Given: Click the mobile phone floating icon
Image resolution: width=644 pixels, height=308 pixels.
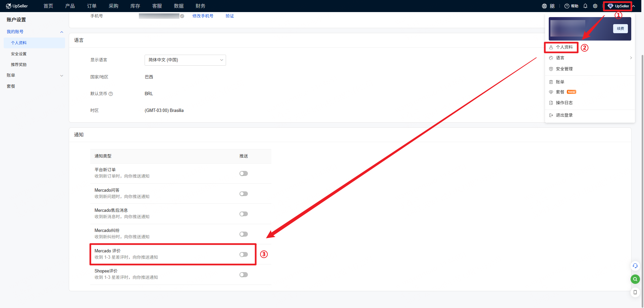Looking at the screenshot, I should tap(635, 292).
